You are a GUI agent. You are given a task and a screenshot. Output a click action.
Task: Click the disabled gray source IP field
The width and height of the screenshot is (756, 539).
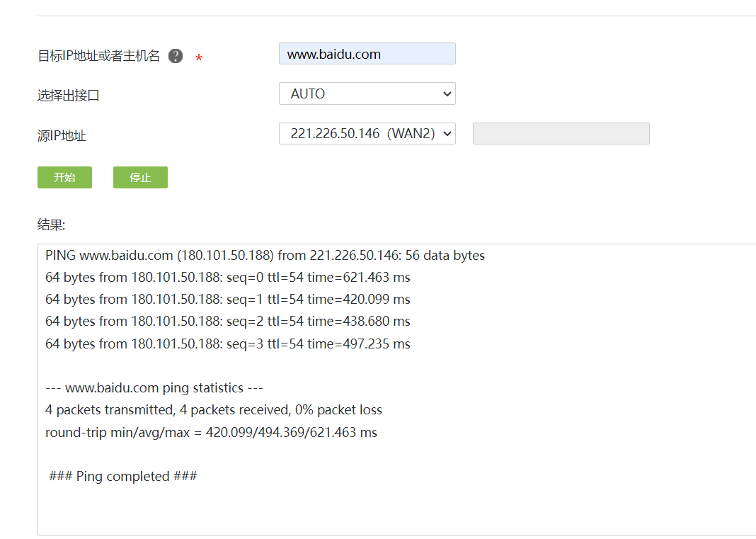561,133
